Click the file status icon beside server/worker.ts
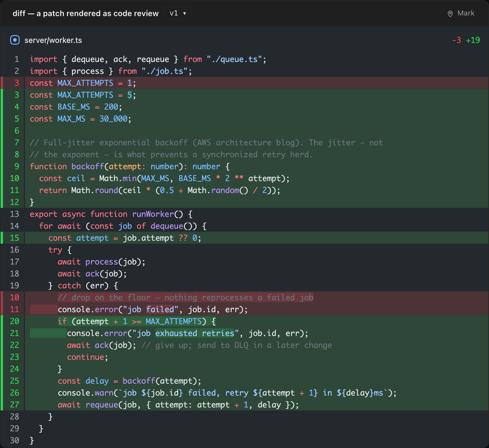The image size is (489, 448). [15, 40]
